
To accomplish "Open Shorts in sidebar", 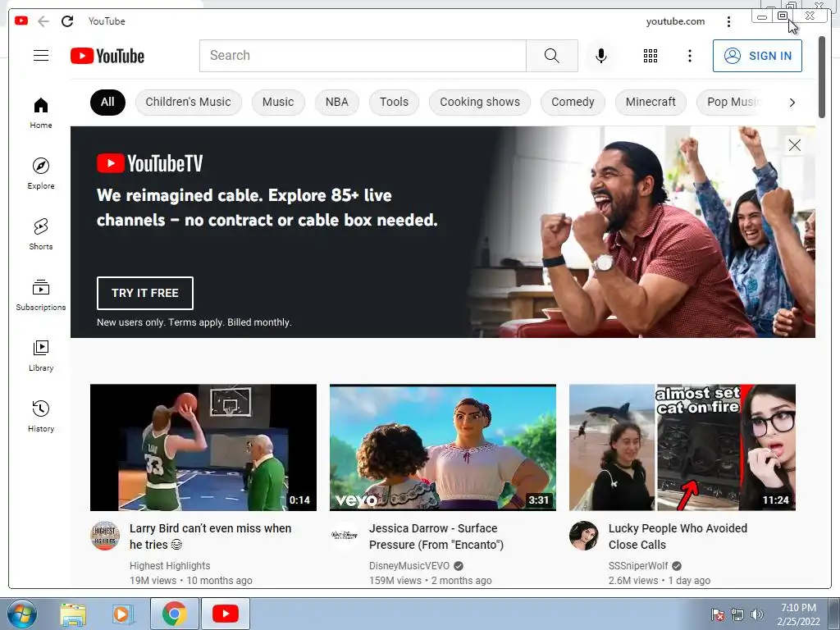I will pos(41,234).
